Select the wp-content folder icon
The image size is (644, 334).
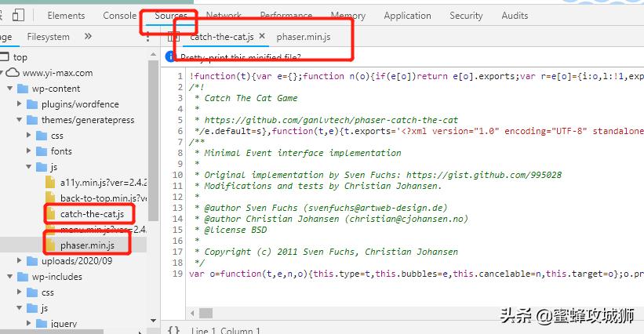[23, 89]
